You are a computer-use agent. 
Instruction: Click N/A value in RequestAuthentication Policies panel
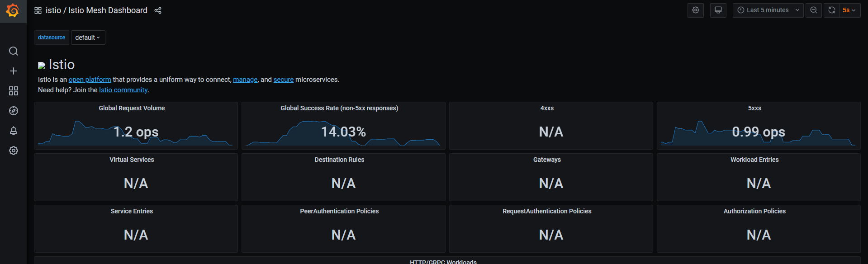[x=551, y=235]
